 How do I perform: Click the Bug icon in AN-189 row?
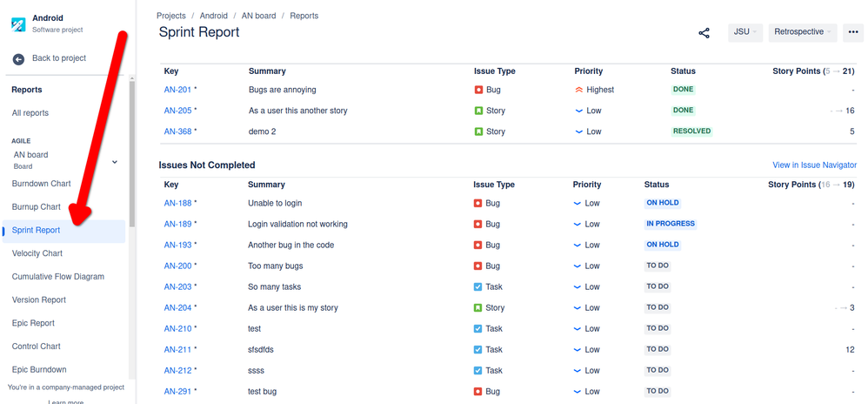pos(477,225)
